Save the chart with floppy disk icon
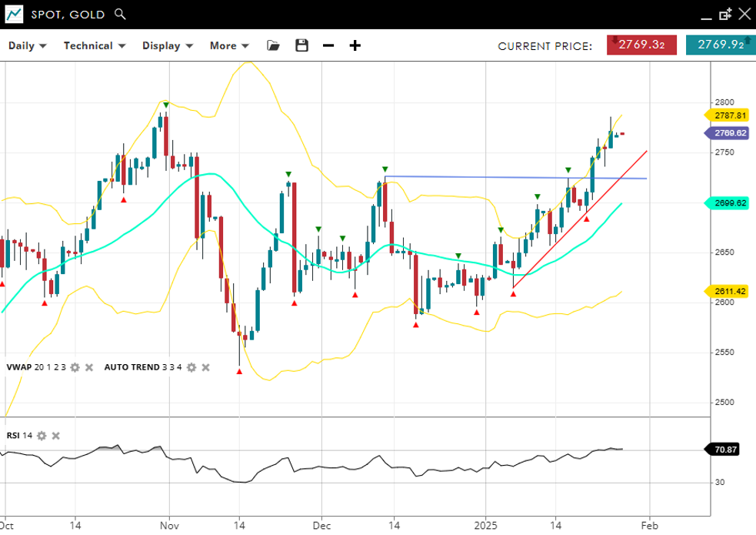Image resolution: width=756 pixels, height=535 pixels. [x=301, y=45]
